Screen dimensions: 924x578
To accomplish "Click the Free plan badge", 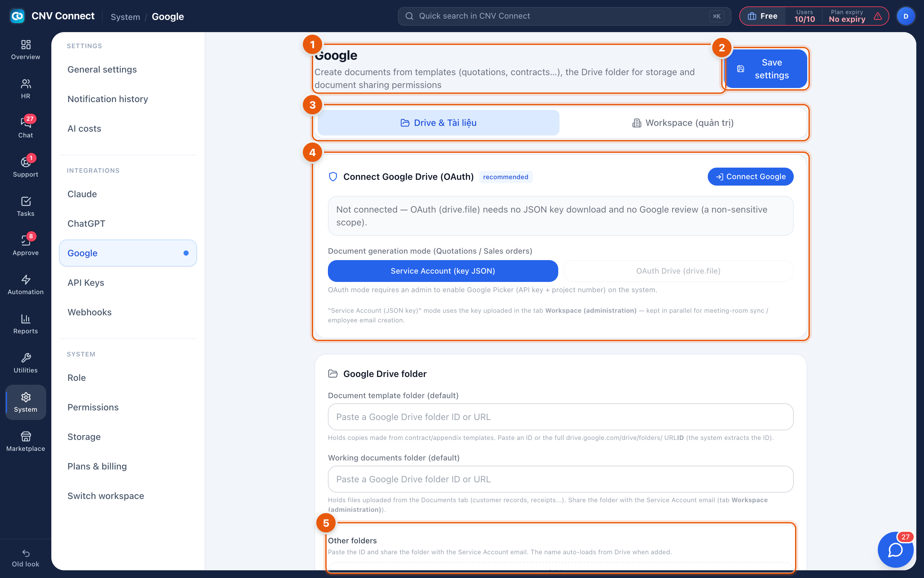I will point(763,16).
